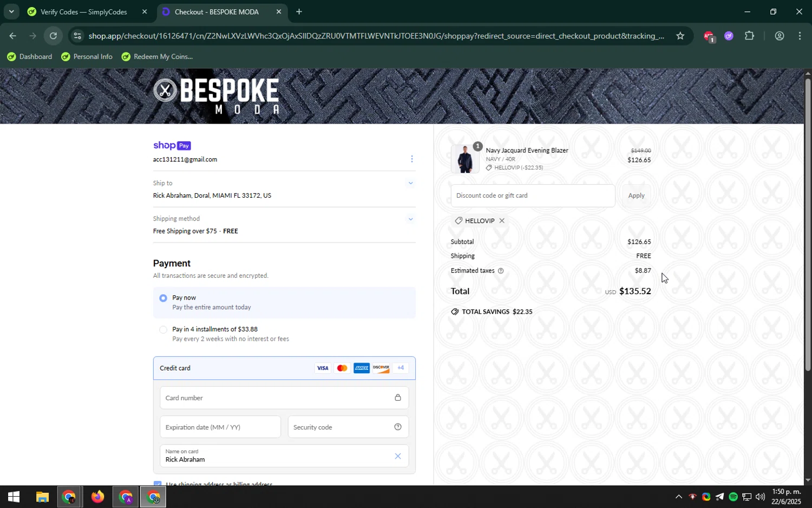Click the card number lock icon
This screenshot has height=508, width=812.
point(398,398)
